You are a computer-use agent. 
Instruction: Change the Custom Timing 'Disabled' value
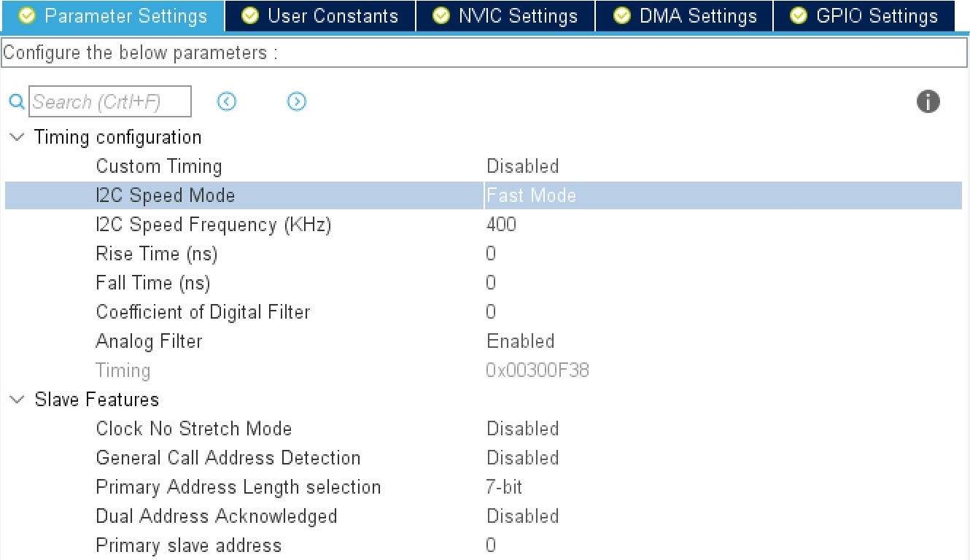pyautogui.click(x=522, y=166)
